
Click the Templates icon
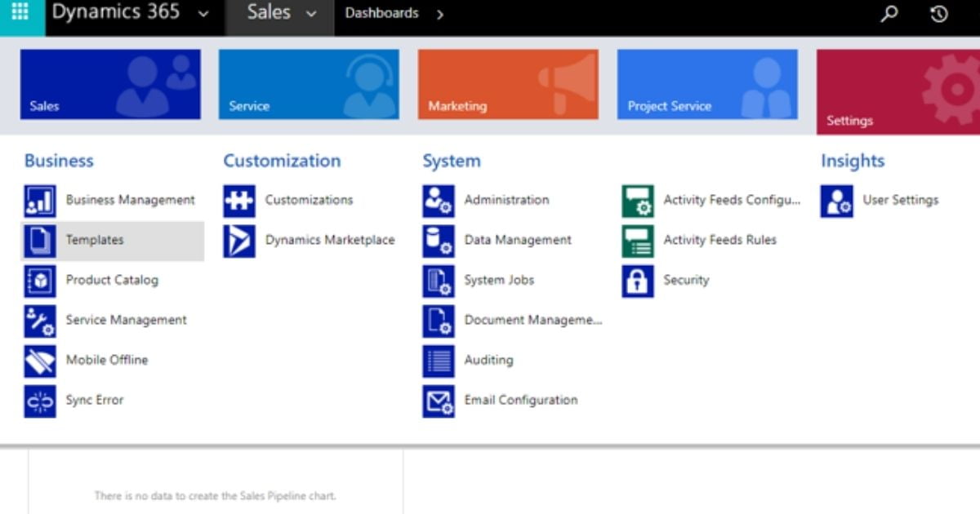point(40,241)
